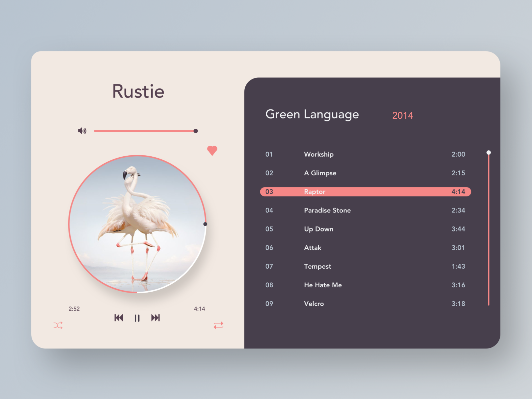The width and height of the screenshot is (532, 399).
Task: Click the artist name Rustie
Action: [x=138, y=90]
